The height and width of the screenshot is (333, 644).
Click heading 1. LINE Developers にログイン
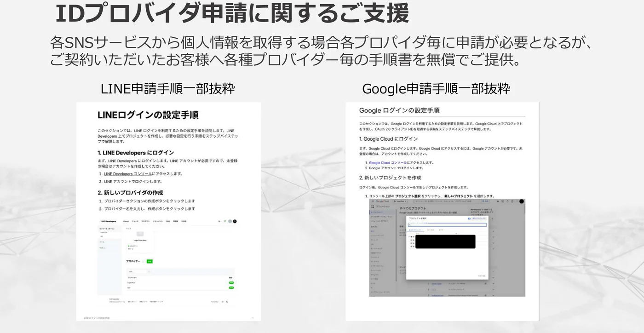(x=136, y=153)
